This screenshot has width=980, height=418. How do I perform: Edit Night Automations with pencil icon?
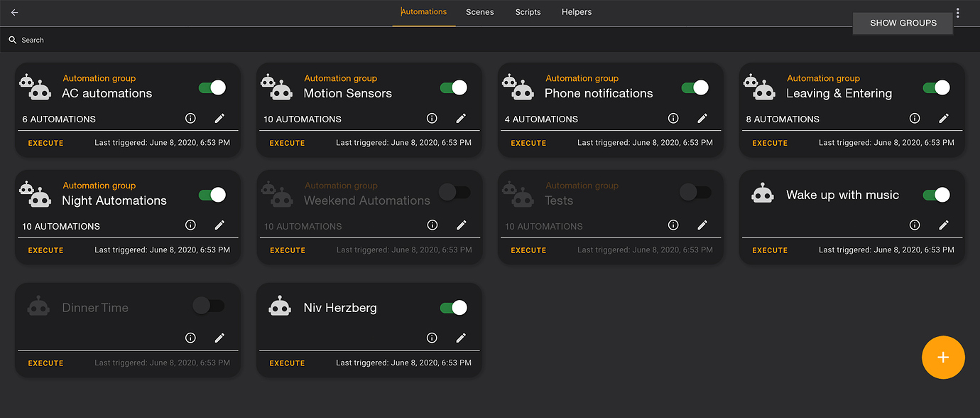(219, 225)
